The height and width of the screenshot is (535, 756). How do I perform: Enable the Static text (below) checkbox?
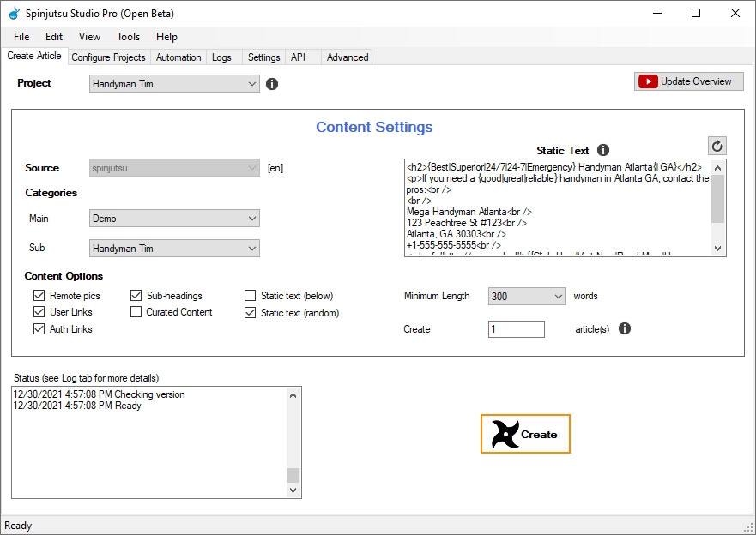pyautogui.click(x=250, y=296)
